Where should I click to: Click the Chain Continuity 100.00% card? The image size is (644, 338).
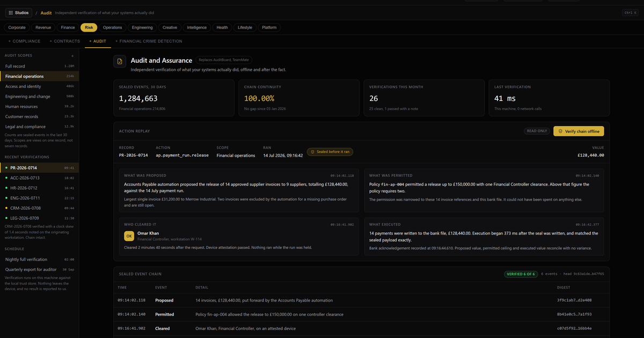click(x=298, y=98)
